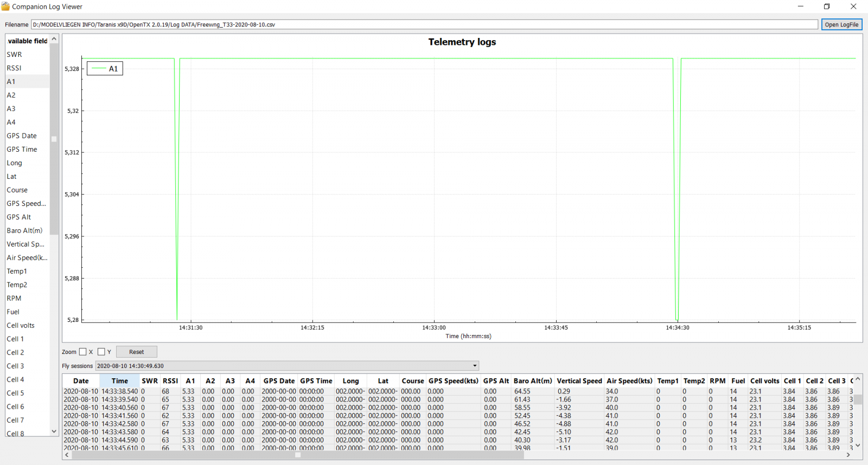Viewport: 868px width, 465px height.
Task: Select Vertical Sp... field in the list
Action: click(27, 244)
